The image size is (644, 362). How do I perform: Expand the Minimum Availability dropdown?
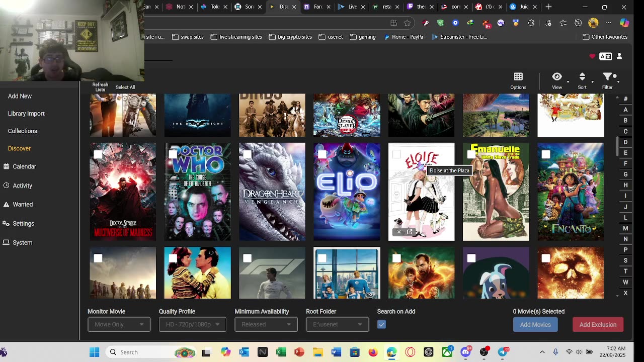pos(266,325)
